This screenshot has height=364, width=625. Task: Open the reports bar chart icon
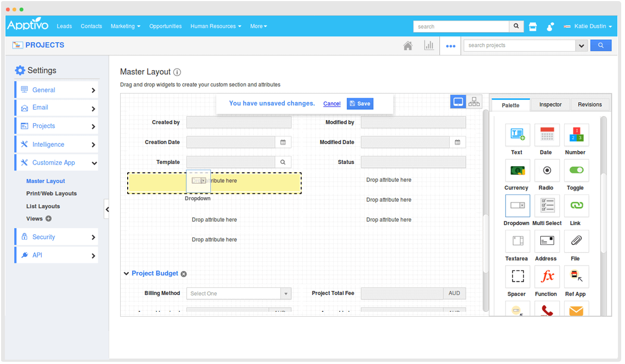(429, 46)
